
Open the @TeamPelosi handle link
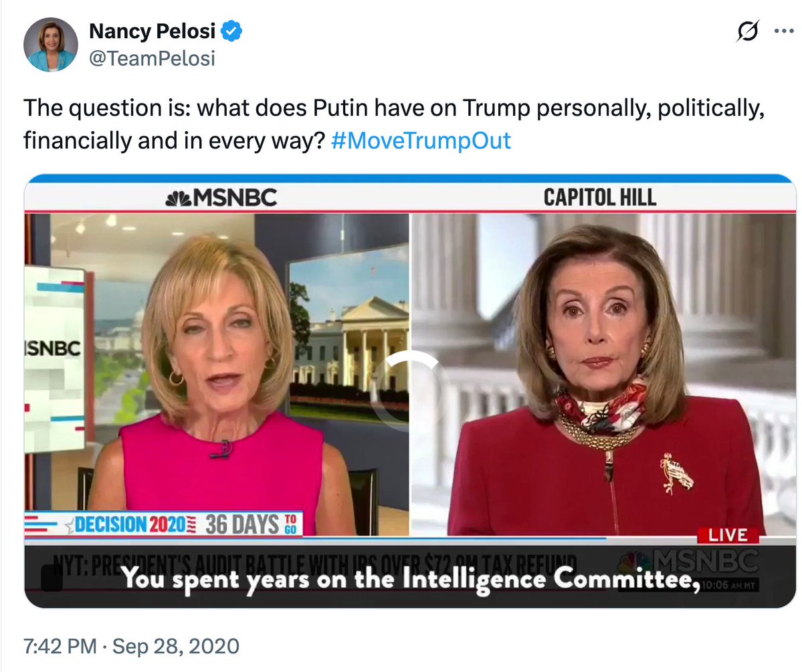tap(152, 58)
